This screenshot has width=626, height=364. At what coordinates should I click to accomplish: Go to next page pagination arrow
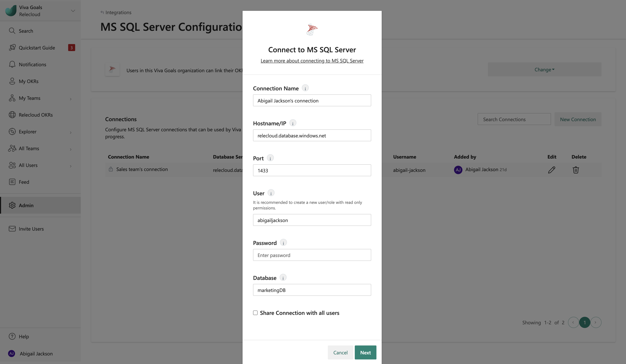[x=595, y=322]
